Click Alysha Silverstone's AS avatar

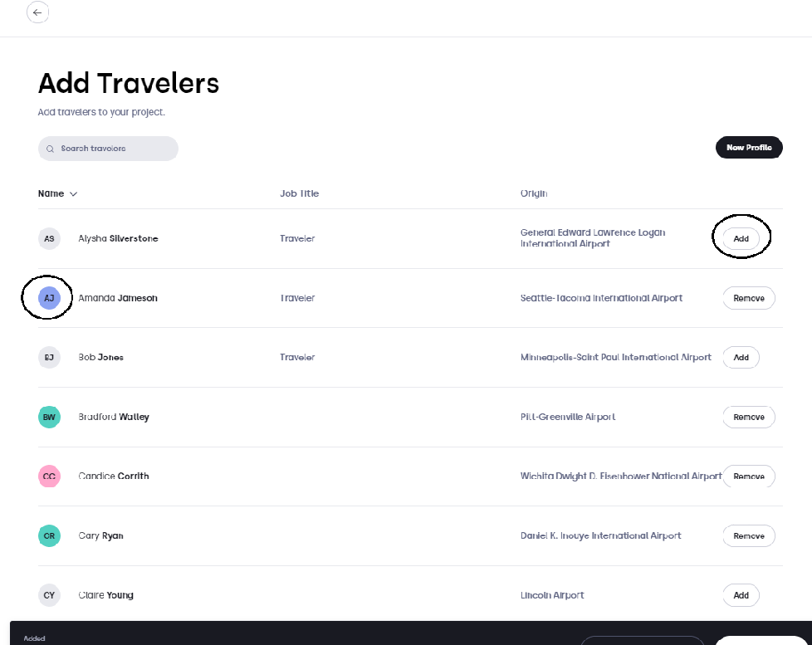[x=49, y=238]
